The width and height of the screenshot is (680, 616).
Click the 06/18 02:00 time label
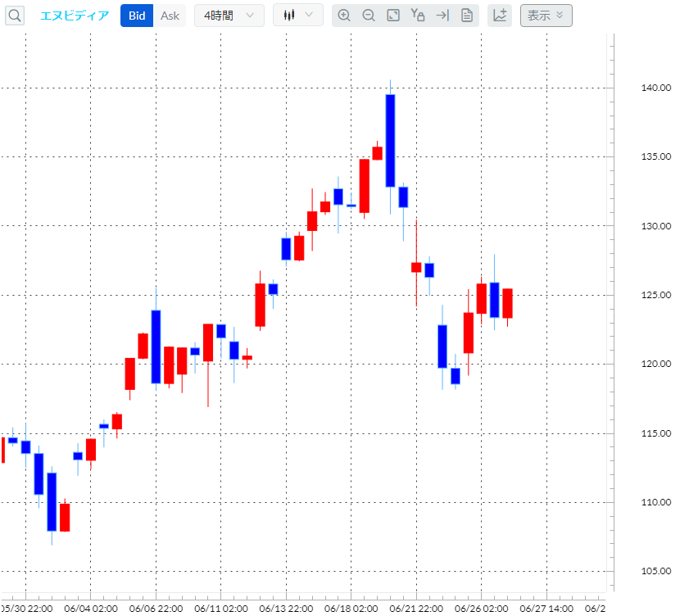[351, 609]
